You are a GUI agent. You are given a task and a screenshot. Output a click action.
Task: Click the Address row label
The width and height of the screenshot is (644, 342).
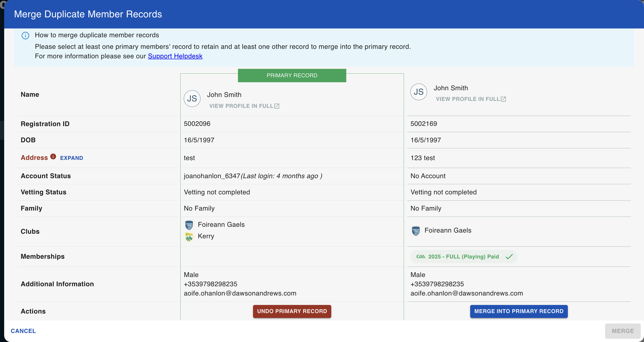point(34,158)
